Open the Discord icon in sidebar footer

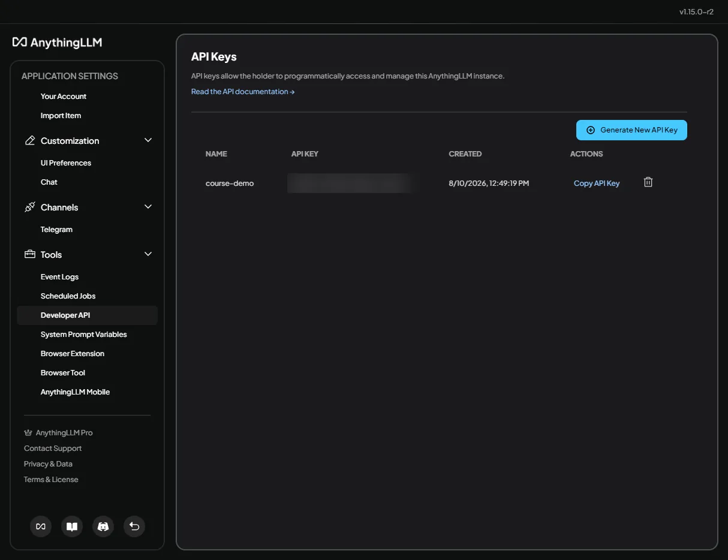(103, 526)
